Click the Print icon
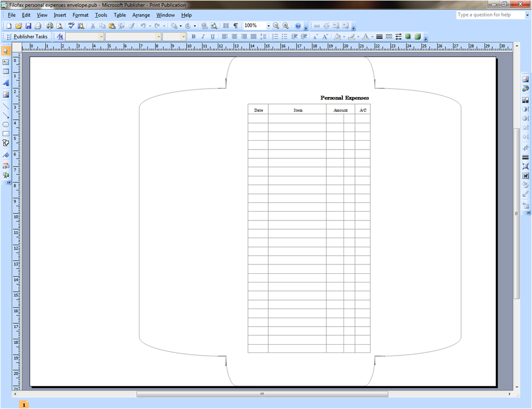This screenshot has height=409, width=532. pyautogui.click(x=50, y=26)
